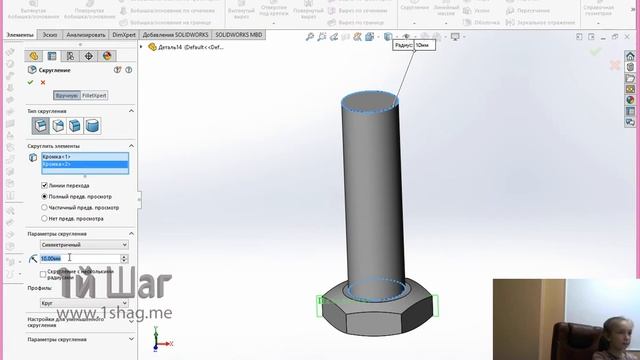
Task: Select variable size fillet type icon
Action: (58, 126)
